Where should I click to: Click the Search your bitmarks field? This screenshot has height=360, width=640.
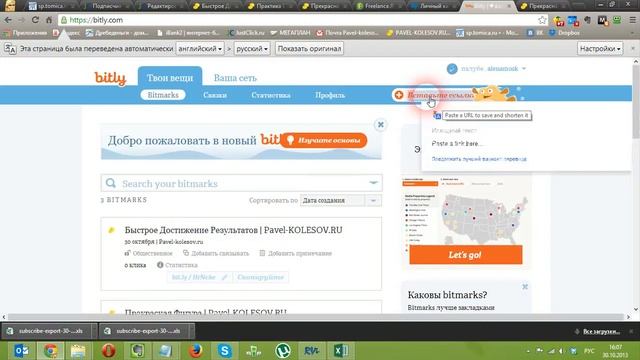tap(242, 183)
